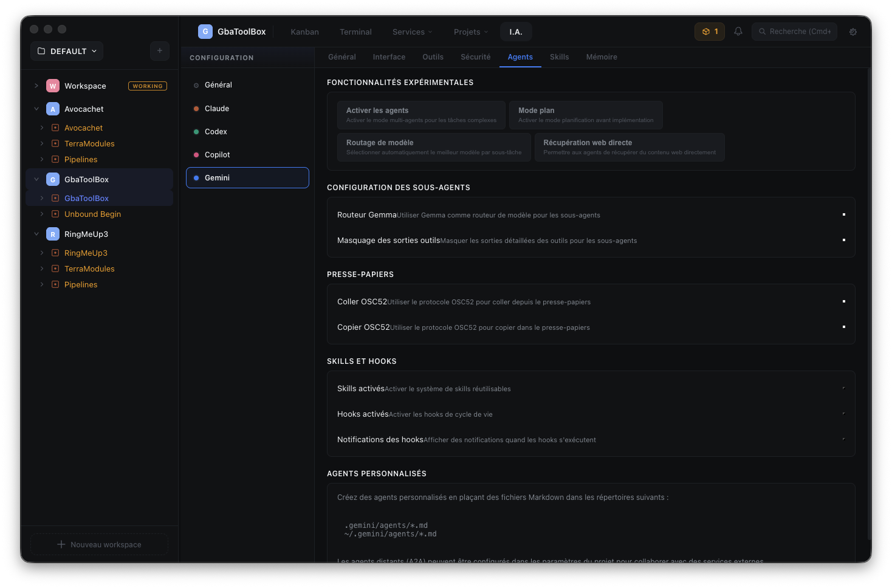This screenshot has width=892, height=588.
Task: Switch to the Kanban tab
Action: [305, 32]
